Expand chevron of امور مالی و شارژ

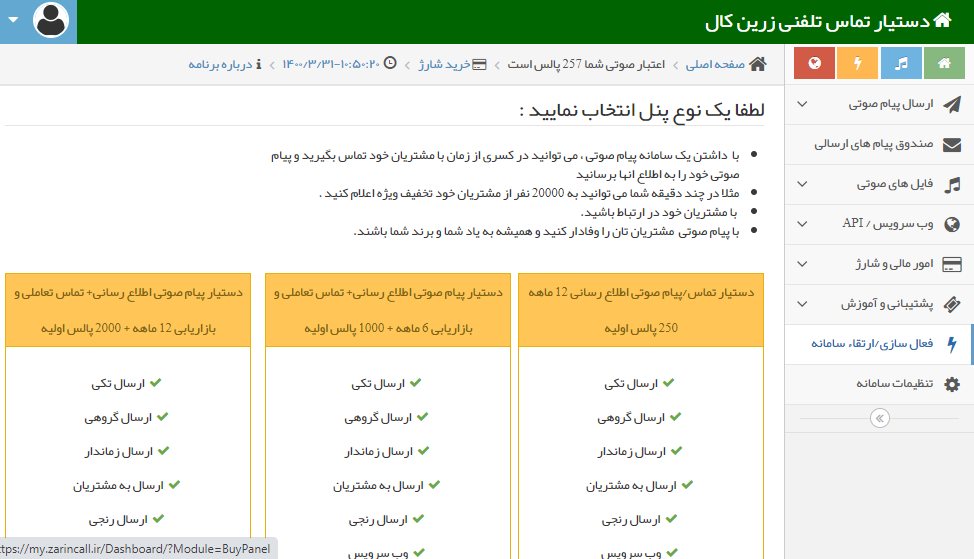tap(803, 265)
